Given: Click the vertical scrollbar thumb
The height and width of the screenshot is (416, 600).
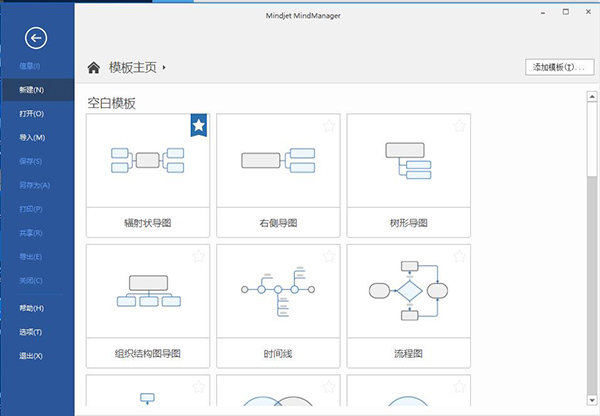Looking at the screenshot, I should tap(592, 139).
